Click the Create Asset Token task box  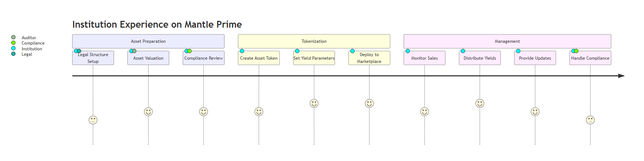(259, 58)
